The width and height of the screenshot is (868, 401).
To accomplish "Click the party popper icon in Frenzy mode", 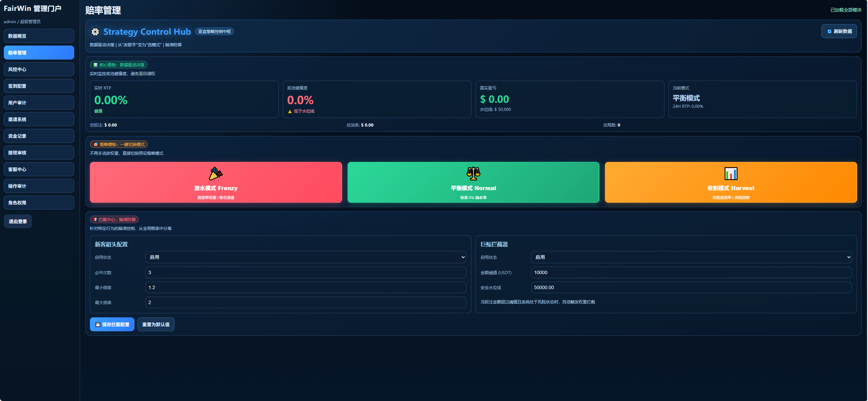I will tap(215, 173).
